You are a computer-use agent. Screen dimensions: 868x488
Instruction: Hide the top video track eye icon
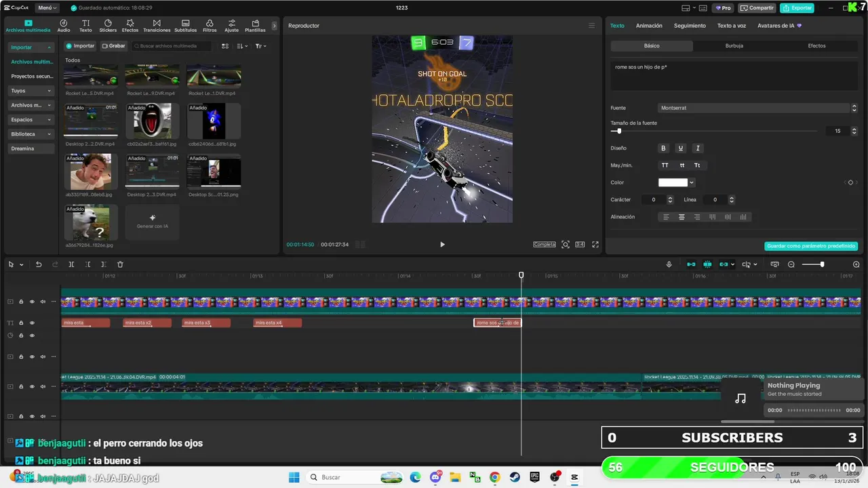tap(32, 302)
